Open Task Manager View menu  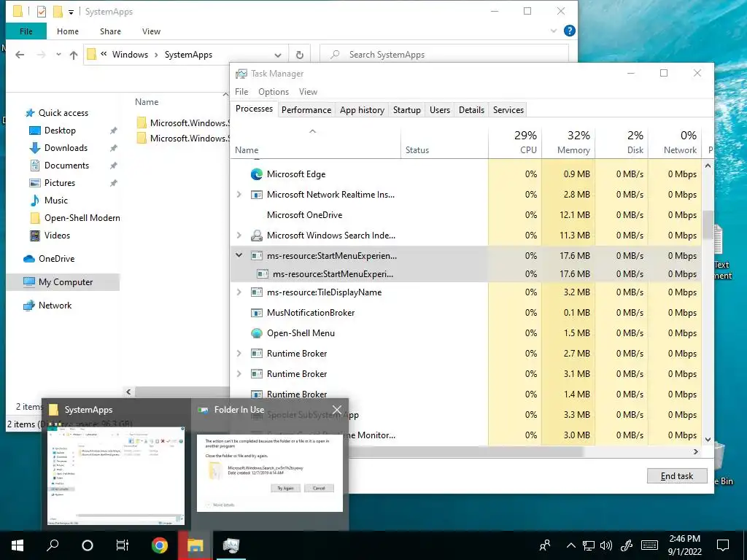click(x=309, y=92)
